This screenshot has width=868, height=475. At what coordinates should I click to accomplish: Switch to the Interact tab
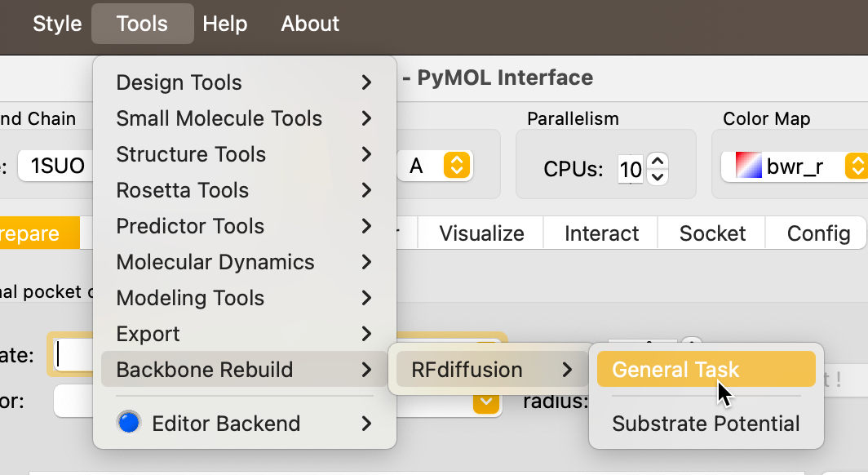pos(601,233)
